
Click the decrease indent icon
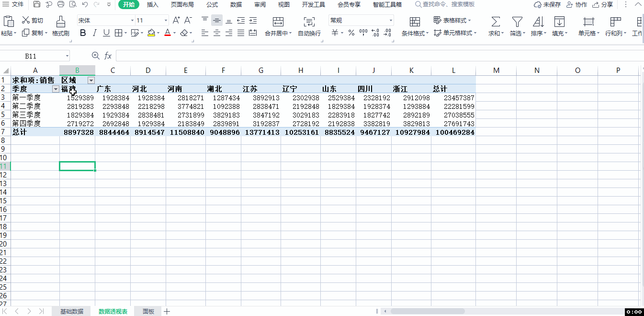point(241,20)
